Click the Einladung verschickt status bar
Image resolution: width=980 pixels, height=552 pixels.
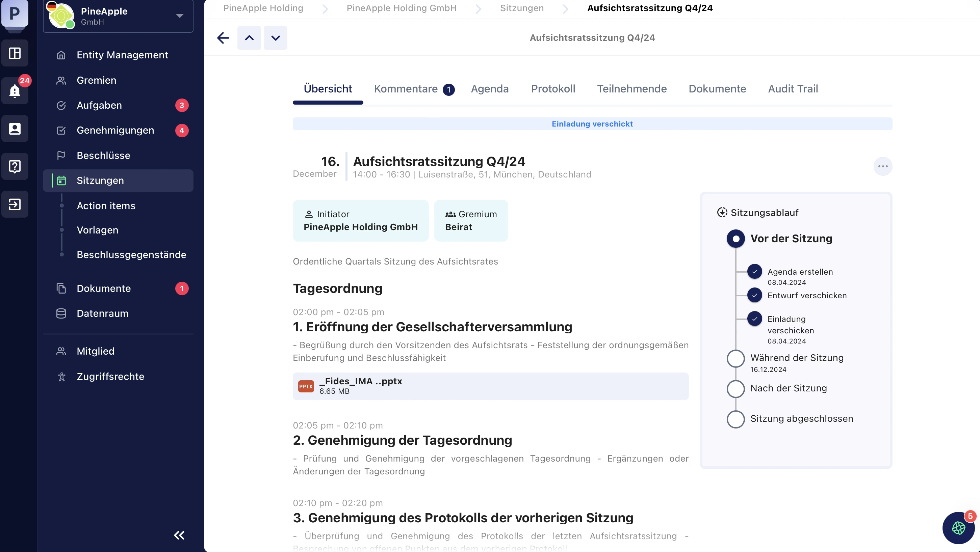coord(592,123)
